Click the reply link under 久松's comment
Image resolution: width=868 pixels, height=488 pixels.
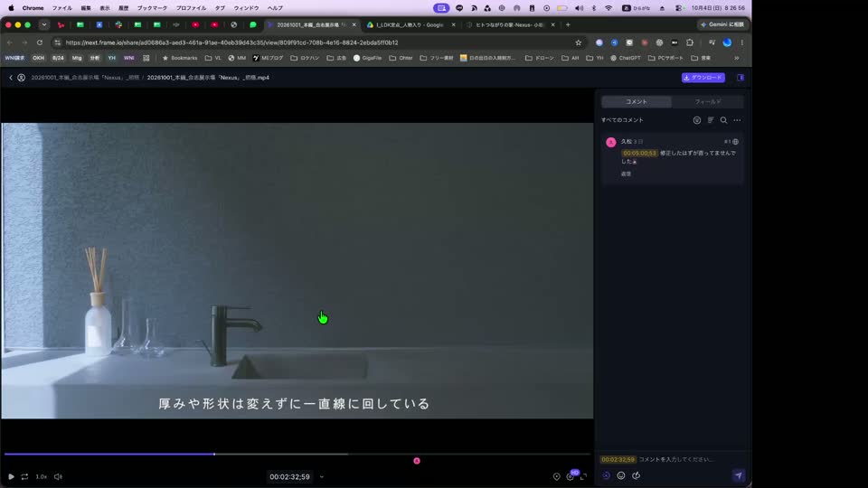pyautogui.click(x=626, y=174)
